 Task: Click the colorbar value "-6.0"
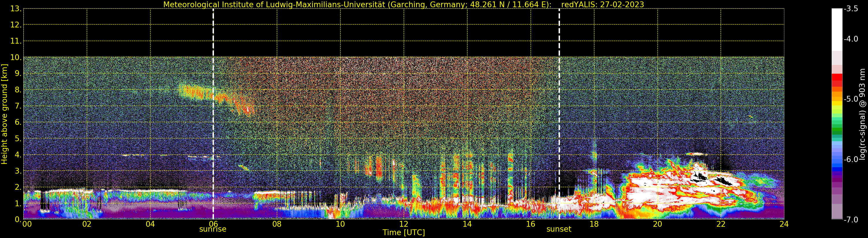(851, 159)
